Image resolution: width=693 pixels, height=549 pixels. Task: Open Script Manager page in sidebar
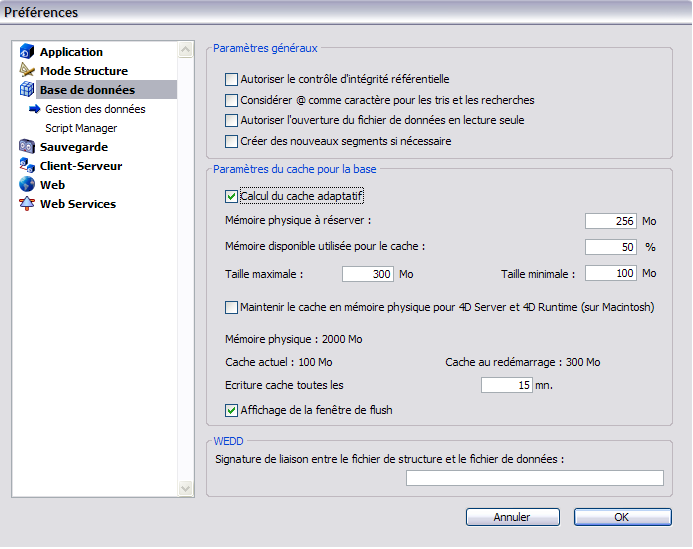click(81, 128)
